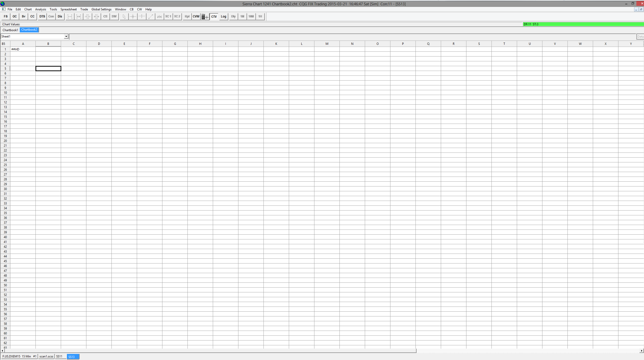
Task: Switch to the SS11 window tab
Action: 59,356
